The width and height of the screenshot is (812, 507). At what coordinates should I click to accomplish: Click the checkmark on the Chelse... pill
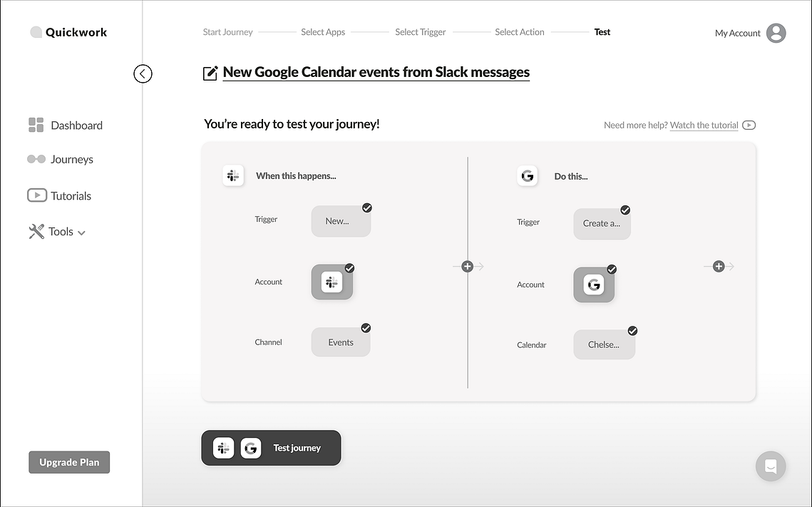click(633, 330)
